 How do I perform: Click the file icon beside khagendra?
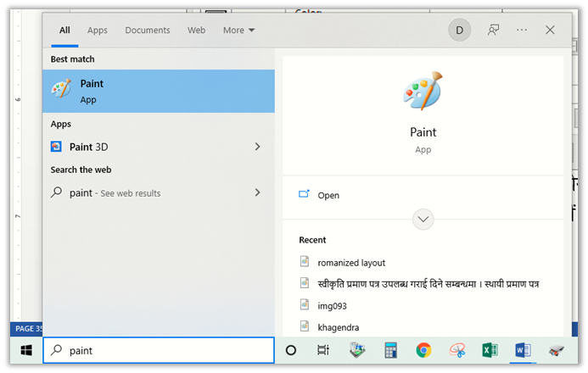[x=305, y=326]
